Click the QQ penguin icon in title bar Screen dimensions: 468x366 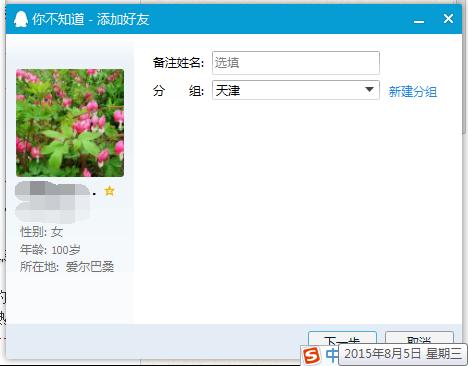click(x=21, y=19)
